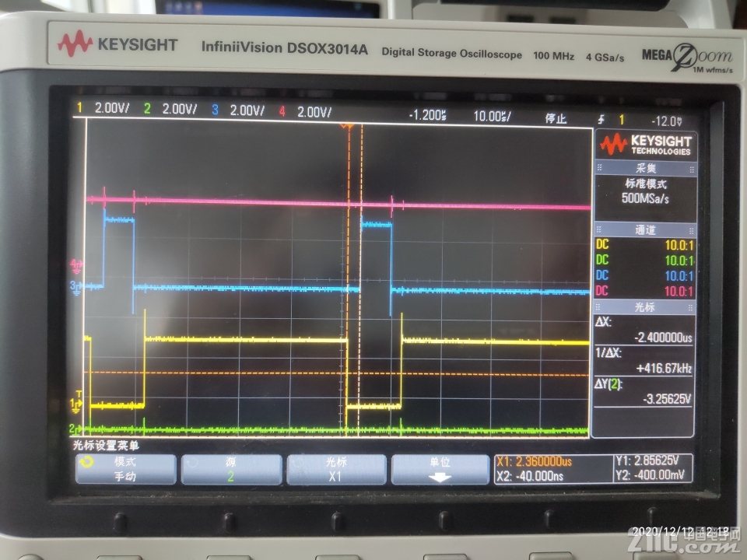Open the 光标 cursor panel header

click(x=644, y=308)
